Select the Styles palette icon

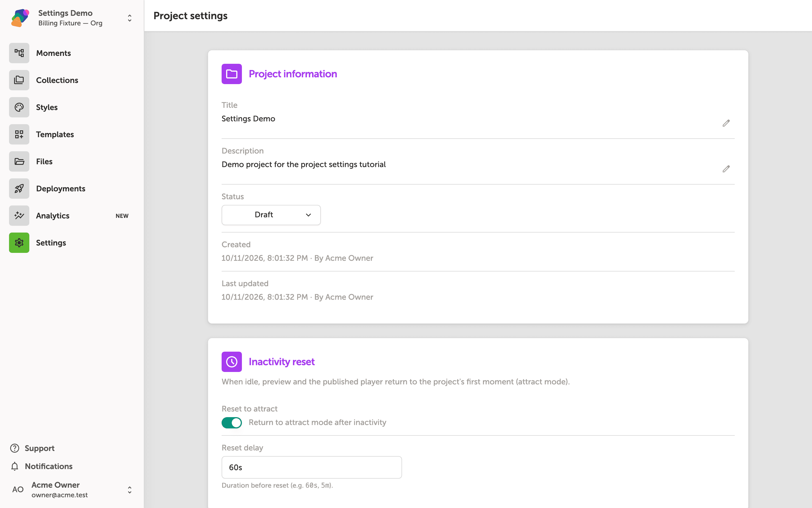coord(19,107)
